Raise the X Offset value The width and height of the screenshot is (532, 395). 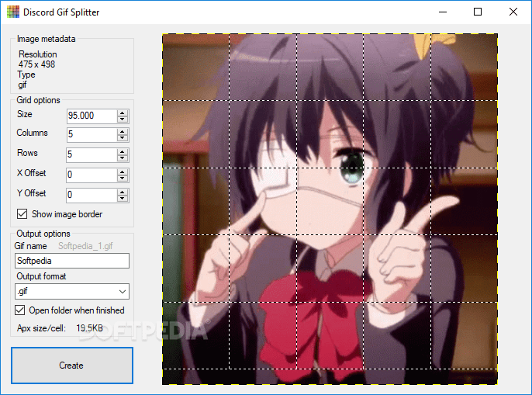pyautogui.click(x=123, y=172)
